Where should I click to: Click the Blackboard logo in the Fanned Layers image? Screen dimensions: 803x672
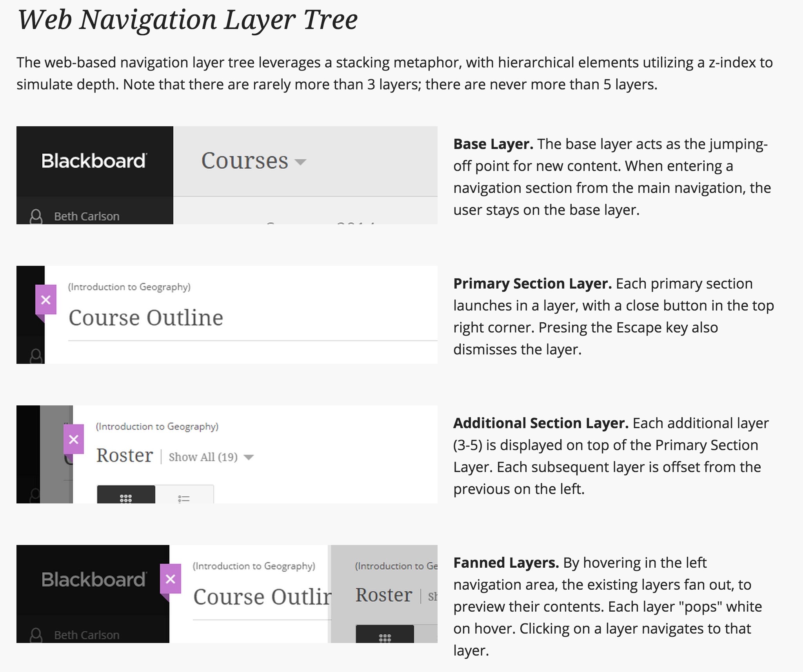point(94,579)
